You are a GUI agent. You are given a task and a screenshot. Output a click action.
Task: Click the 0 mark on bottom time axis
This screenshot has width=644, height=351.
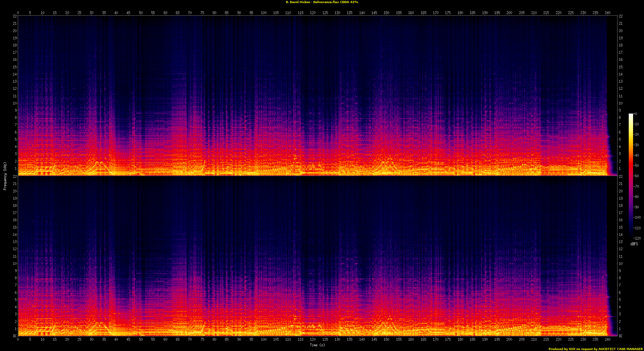[18, 339]
